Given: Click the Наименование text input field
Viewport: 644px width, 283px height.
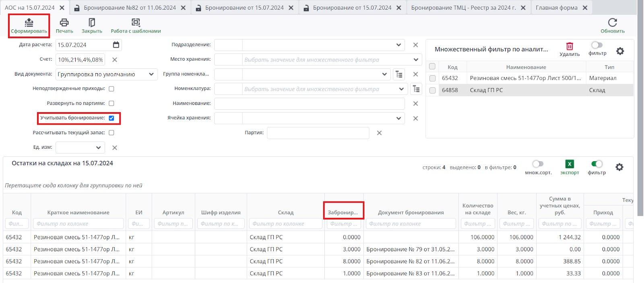Looking at the screenshot, I should coord(309,104).
